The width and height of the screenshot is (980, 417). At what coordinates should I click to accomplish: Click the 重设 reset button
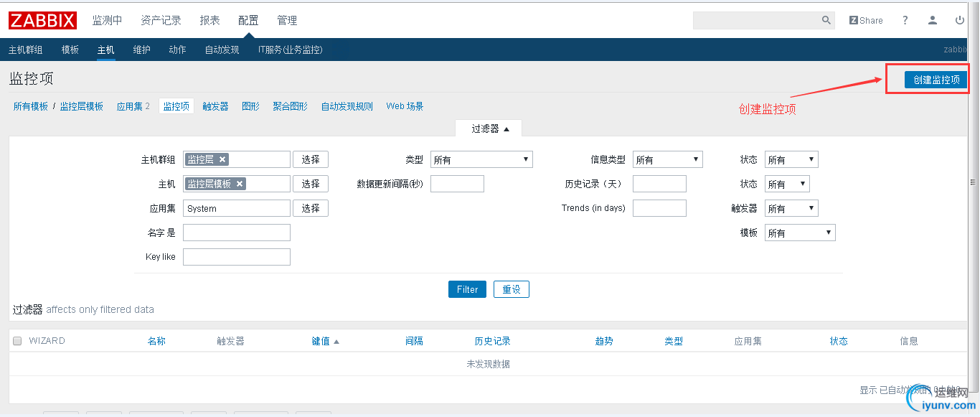point(511,289)
